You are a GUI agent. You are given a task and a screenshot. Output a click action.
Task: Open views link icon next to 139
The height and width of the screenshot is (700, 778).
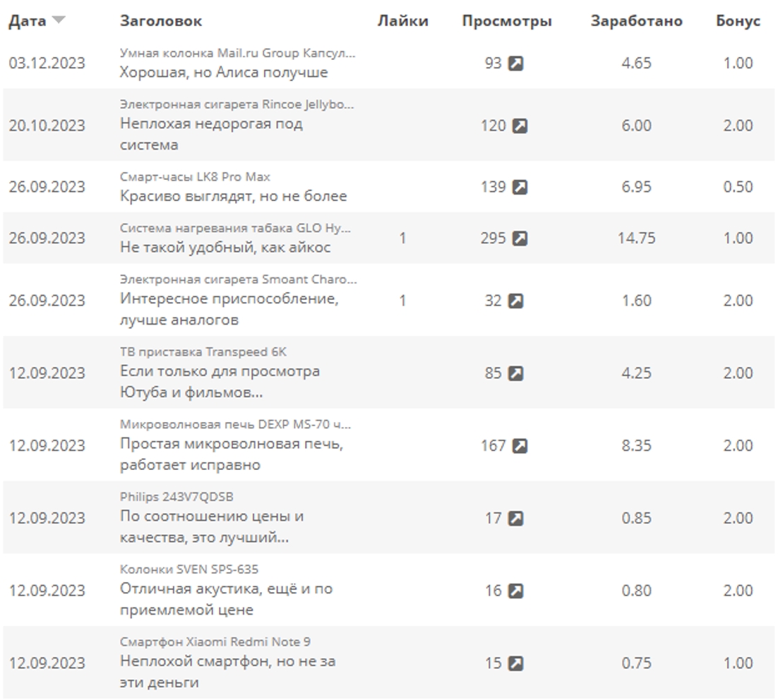520,187
